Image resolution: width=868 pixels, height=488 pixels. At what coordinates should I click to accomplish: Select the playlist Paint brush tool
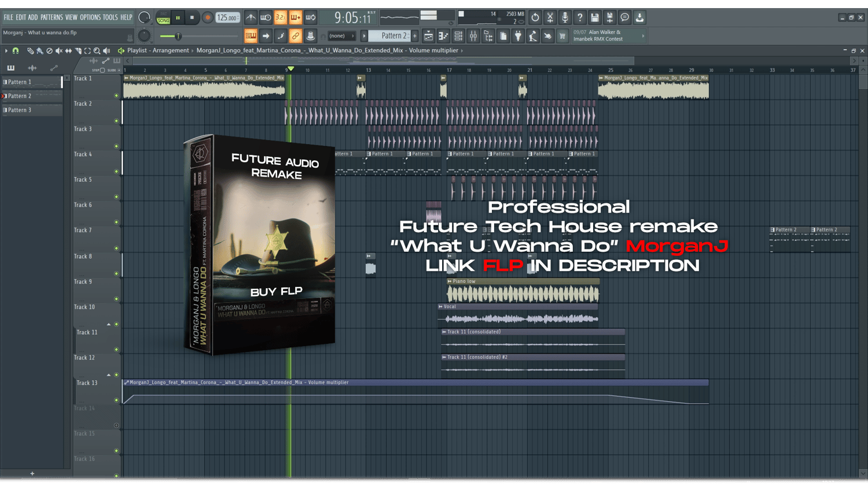pos(39,51)
